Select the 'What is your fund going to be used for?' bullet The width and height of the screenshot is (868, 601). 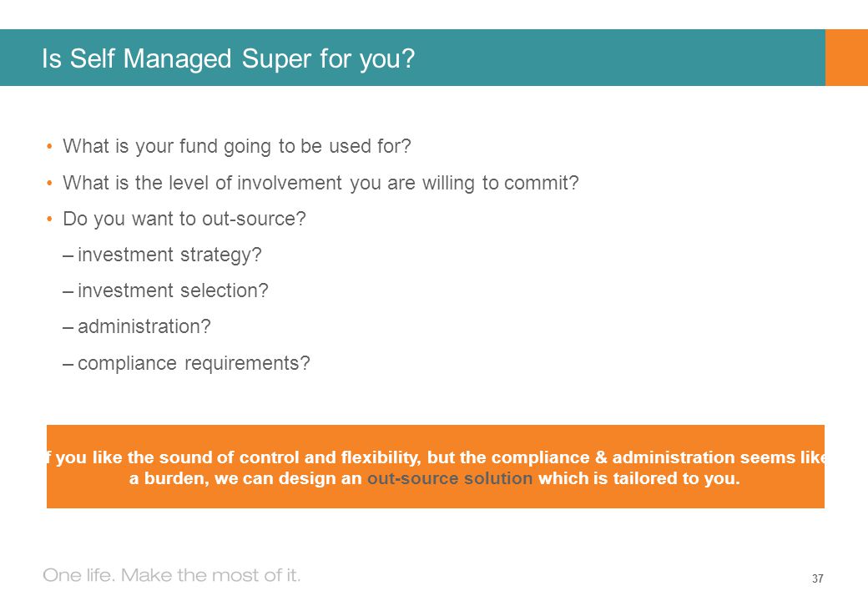[x=237, y=147]
